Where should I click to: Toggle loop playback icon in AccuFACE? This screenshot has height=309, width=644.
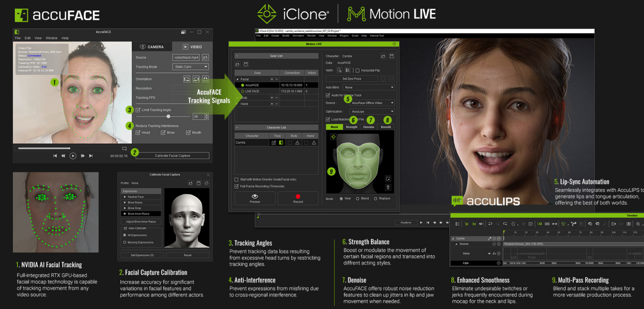(x=125, y=148)
